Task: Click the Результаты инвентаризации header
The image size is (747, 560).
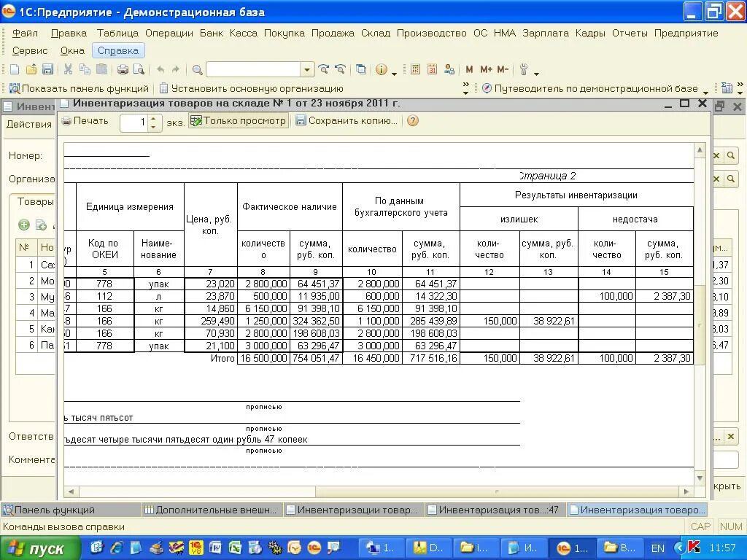Action: (x=576, y=195)
